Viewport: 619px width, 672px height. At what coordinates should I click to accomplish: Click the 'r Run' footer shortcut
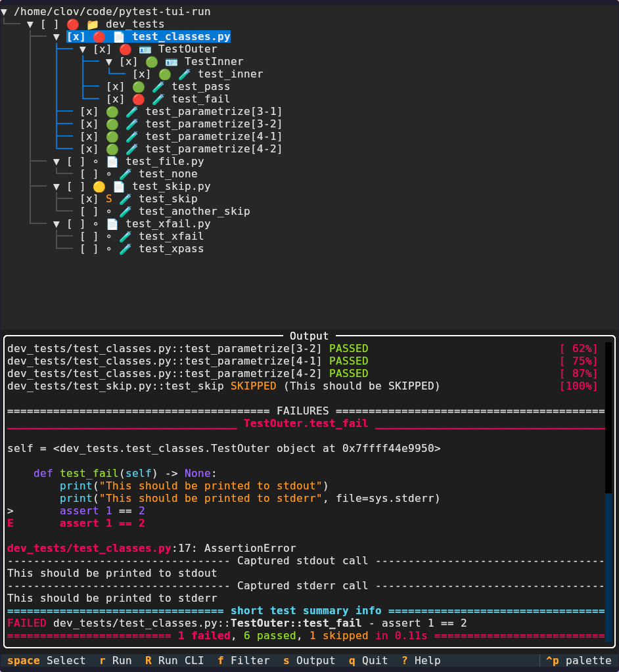pos(115,660)
